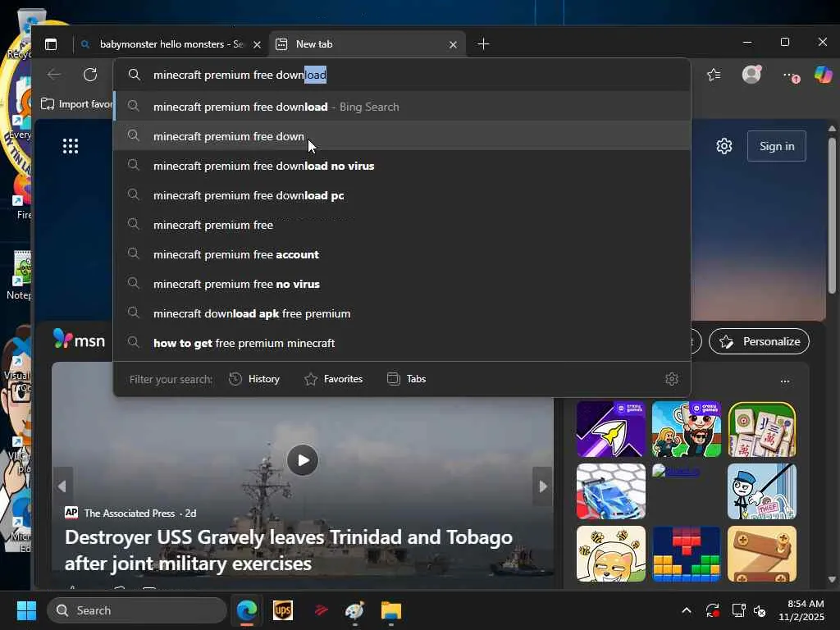This screenshot has height=630, width=840.
Task: Select suggestion minecraft premium free download no virus
Action: 402,166
